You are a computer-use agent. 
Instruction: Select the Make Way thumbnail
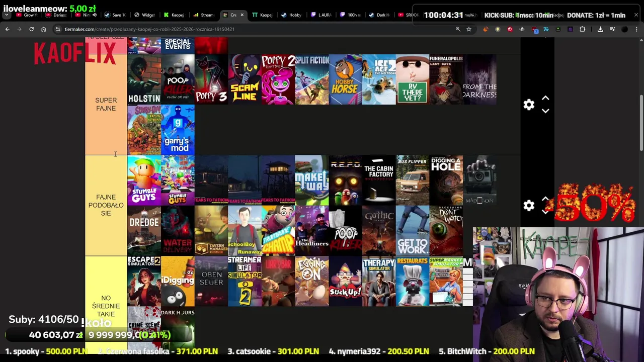(312, 180)
